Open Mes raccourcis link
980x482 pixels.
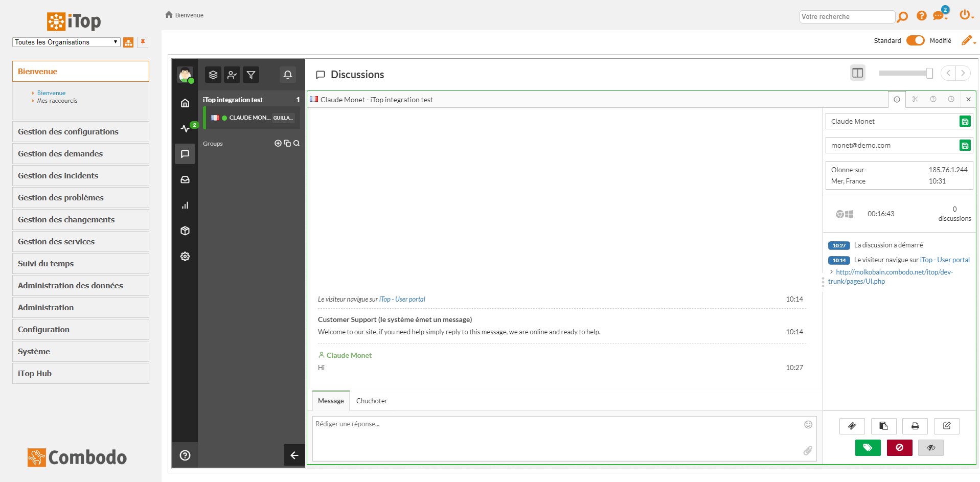(57, 101)
